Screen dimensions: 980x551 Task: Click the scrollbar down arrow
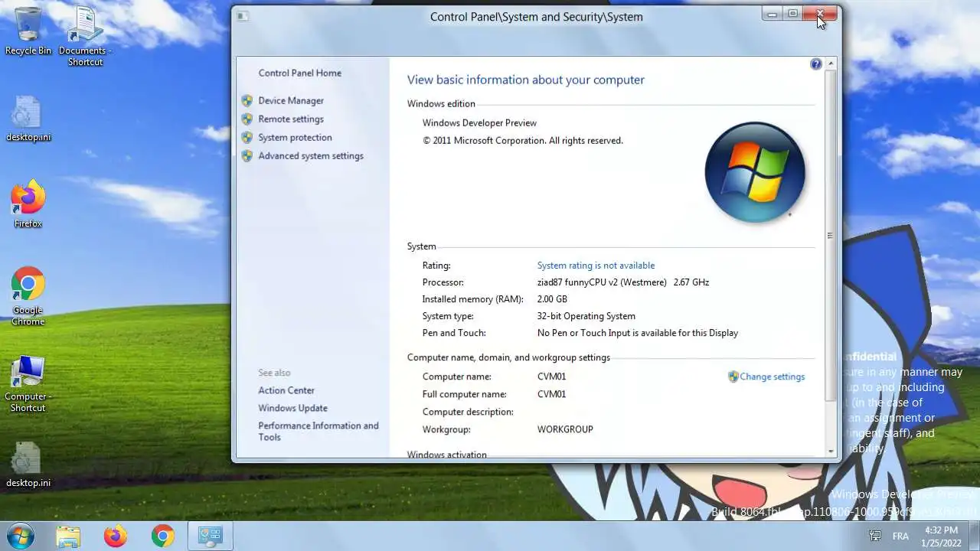[x=831, y=452]
